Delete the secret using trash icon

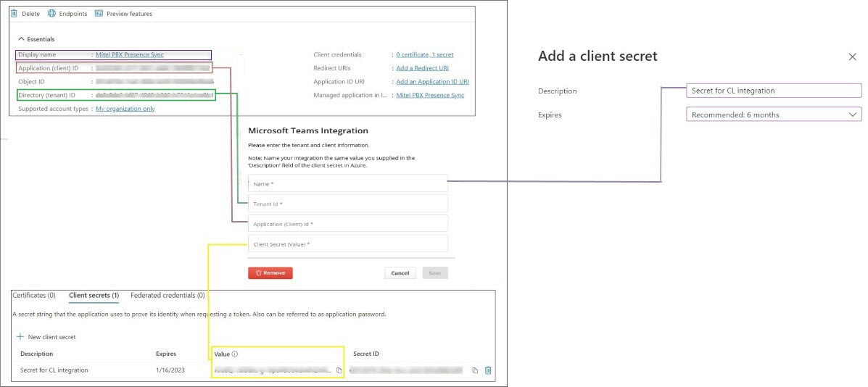click(x=488, y=370)
